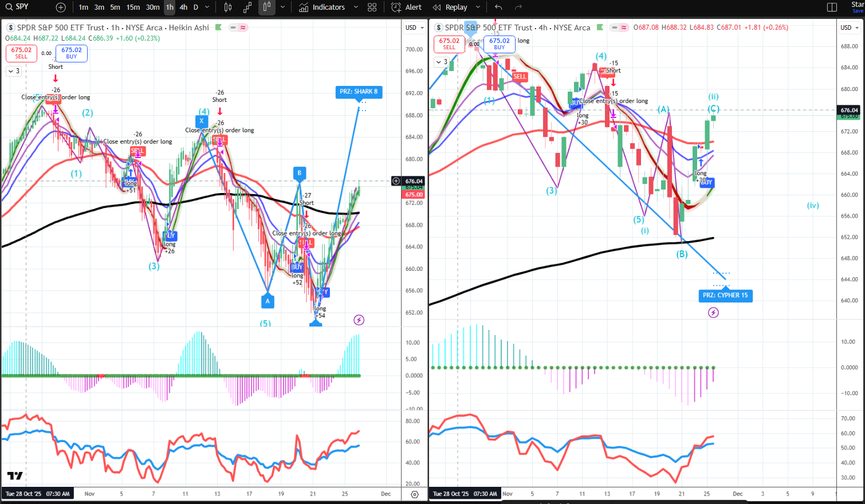Toggle the pink wave pill on 1h chart

point(243,27)
